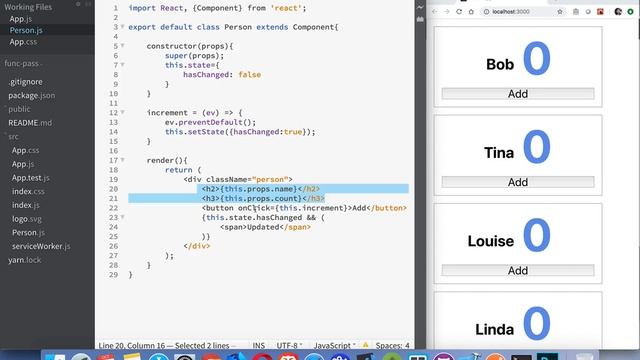Open index.js in the file tree
This screenshot has height=360, width=640.
pos(26,205)
